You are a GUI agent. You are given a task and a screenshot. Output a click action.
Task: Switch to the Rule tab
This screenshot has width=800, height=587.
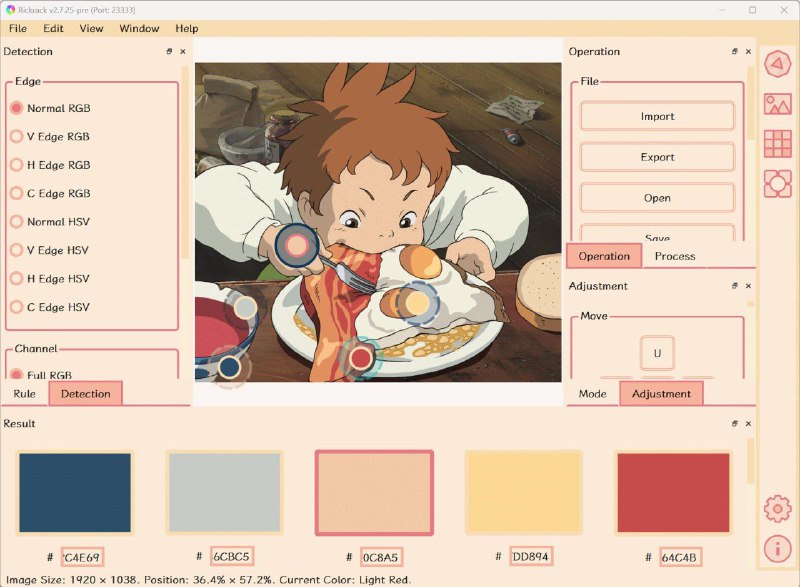[24, 394]
